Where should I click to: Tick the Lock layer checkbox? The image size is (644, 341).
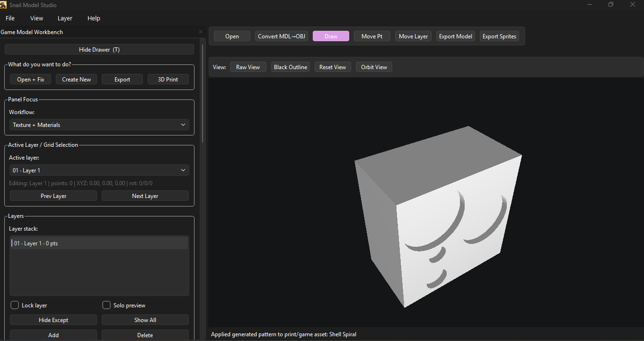tap(15, 305)
